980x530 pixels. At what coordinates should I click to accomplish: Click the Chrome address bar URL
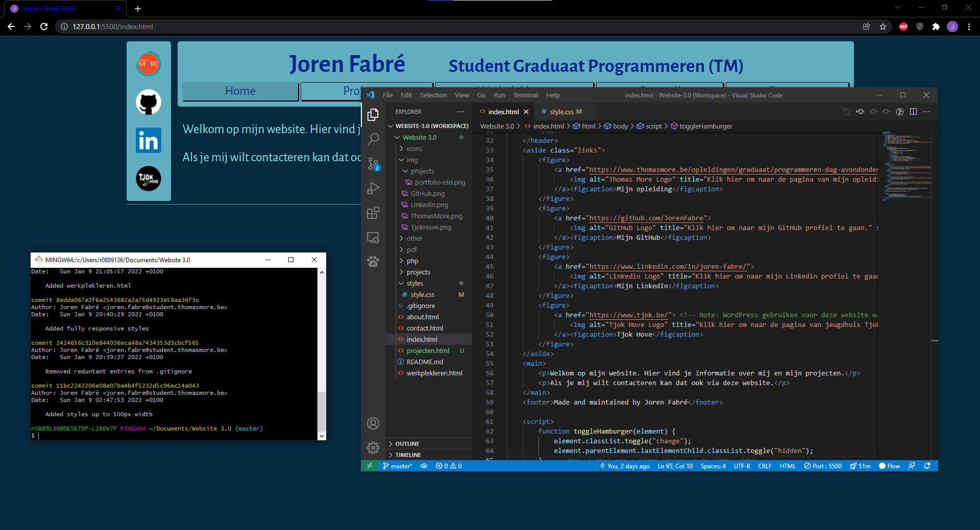click(113, 27)
